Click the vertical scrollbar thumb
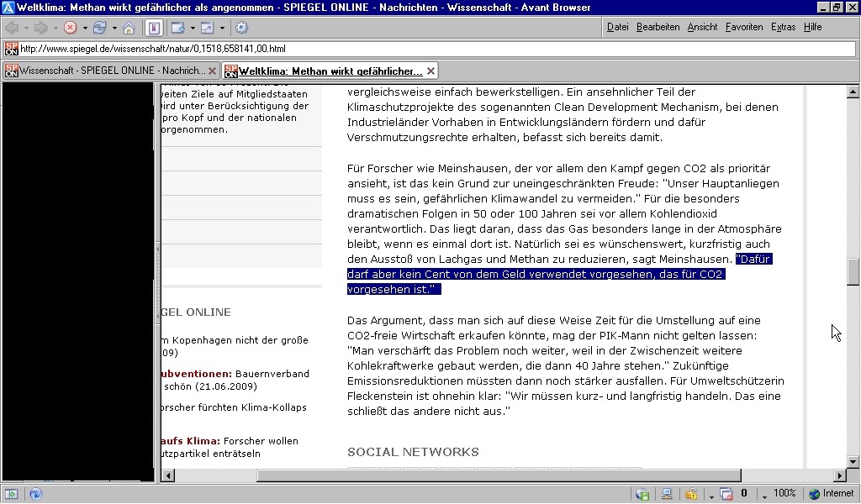This screenshot has width=861, height=504. point(853,272)
